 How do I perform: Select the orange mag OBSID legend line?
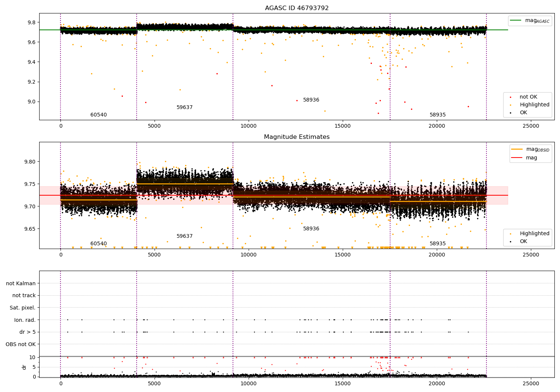pyautogui.click(x=517, y=149)
